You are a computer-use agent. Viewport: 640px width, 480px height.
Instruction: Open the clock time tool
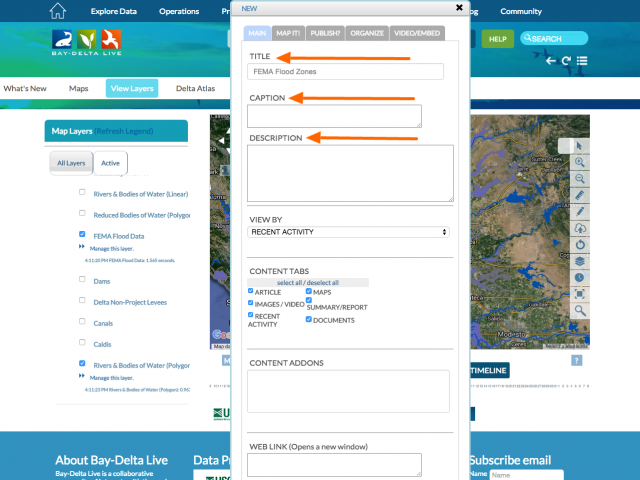(580, 278)
